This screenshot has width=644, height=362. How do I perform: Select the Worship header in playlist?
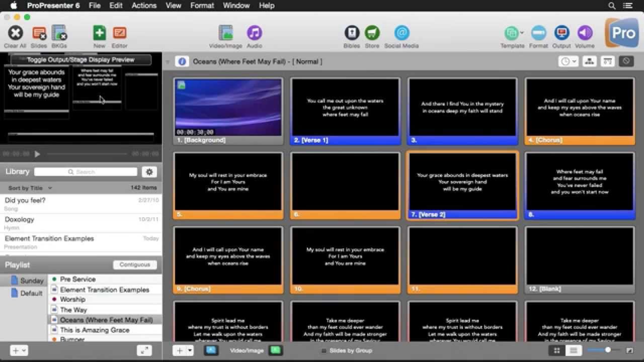pos(105,299)
